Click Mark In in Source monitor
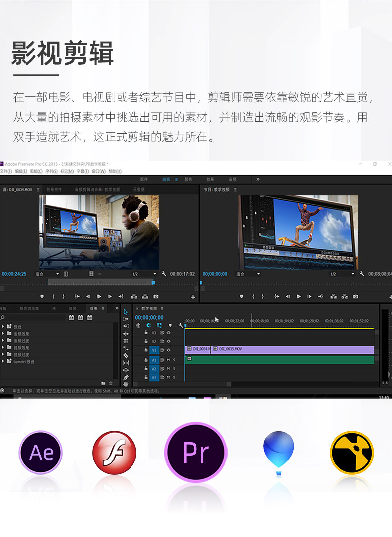The width and height of the screenshot is (392, 537). click(x=54, y=296)
